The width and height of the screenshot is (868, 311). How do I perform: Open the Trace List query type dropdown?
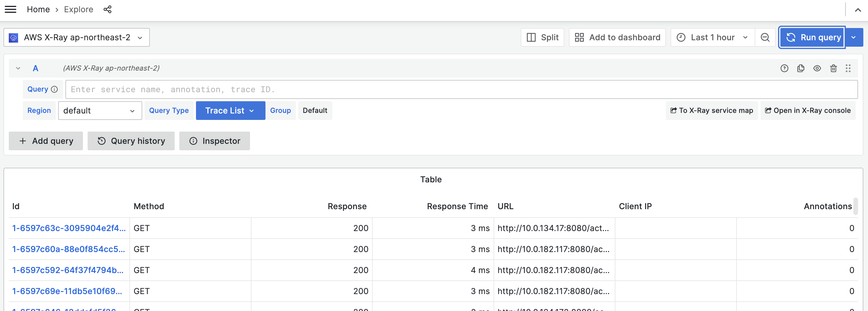click(x=230, y=111)
